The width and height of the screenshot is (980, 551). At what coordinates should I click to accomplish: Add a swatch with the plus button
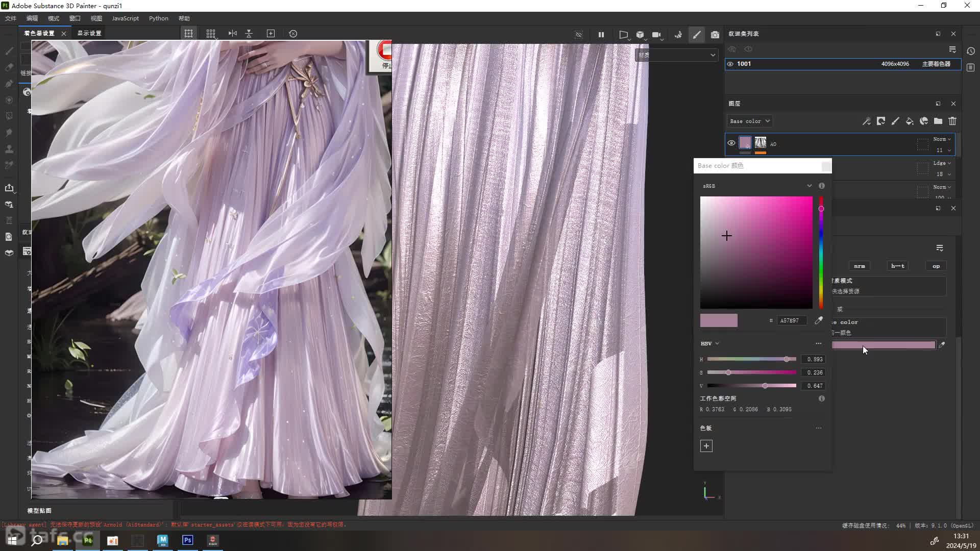point(706,446)
